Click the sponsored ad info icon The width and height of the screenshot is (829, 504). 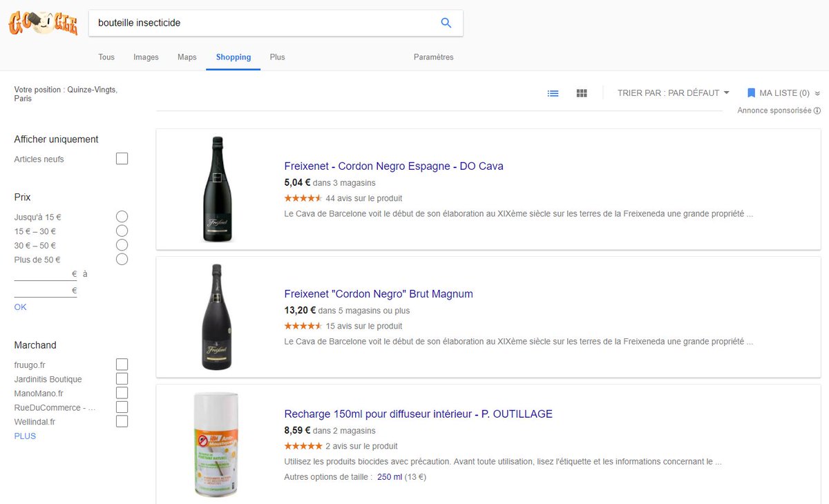pyautogui.click(x=817, y=110)
